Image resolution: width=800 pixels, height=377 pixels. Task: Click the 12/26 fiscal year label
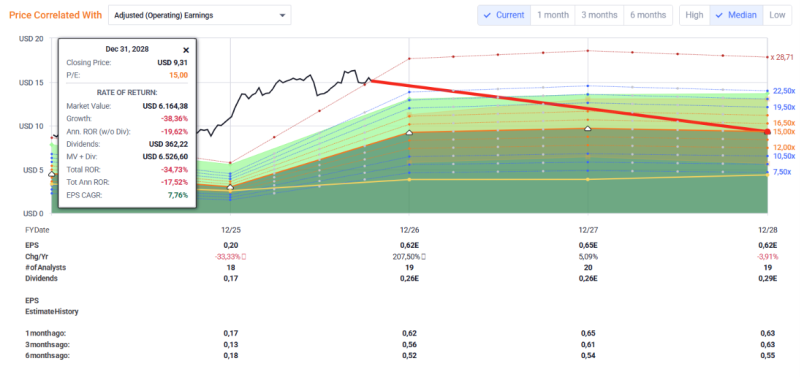[x=409, y=230]
